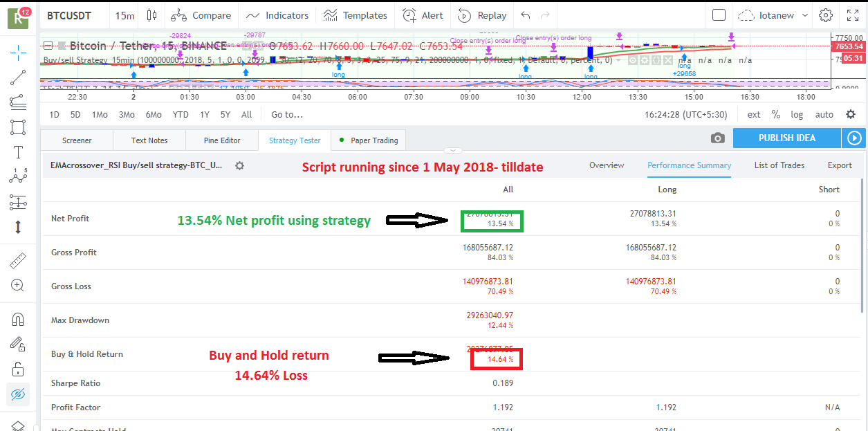This screenshot has width=868, height=431.
Task: Open the 15m interval dropdown
Action: coord(125,15)
